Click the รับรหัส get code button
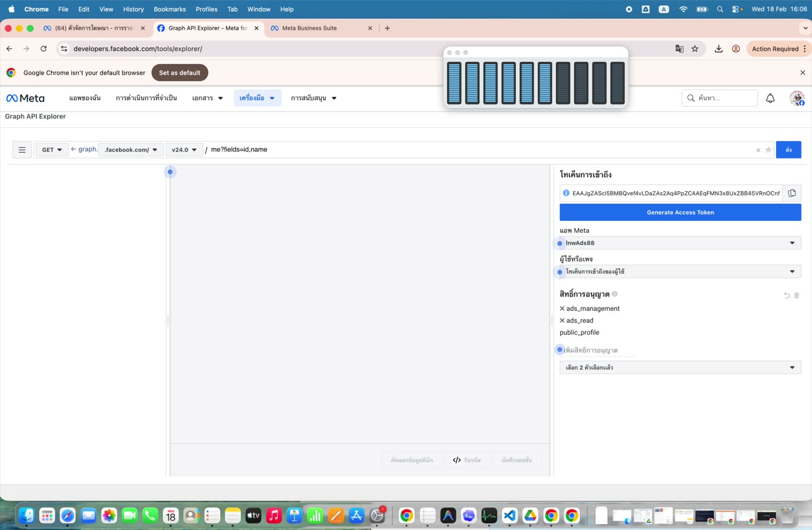This screenshot has height=530, width=812. coord(467,460)
